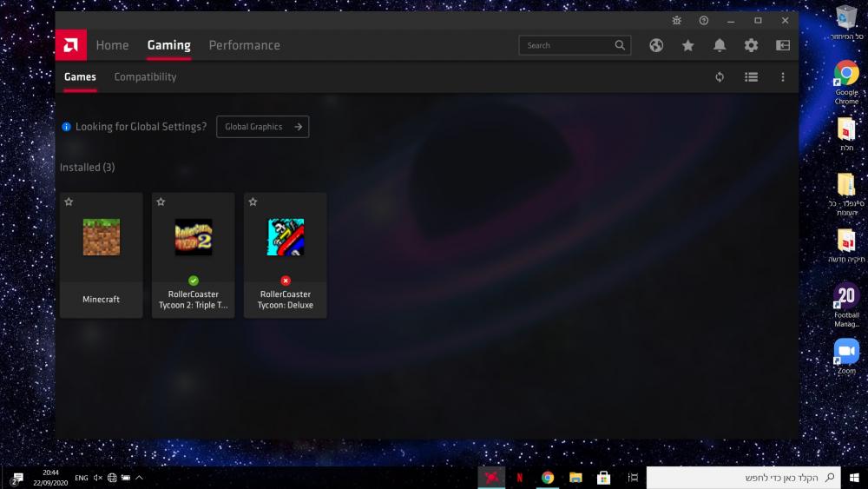Open Netflix from the taskbar

click(x=519, y=478)
